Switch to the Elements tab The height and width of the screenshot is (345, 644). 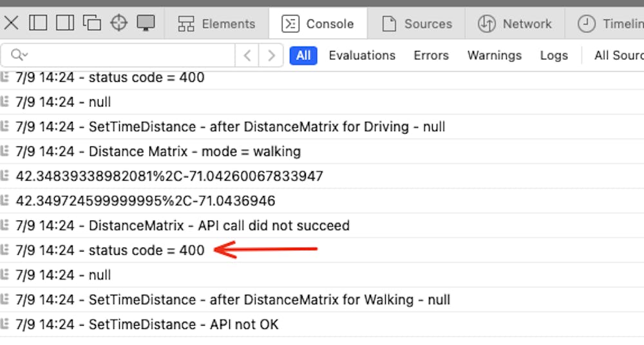click(x=216, y=24)
